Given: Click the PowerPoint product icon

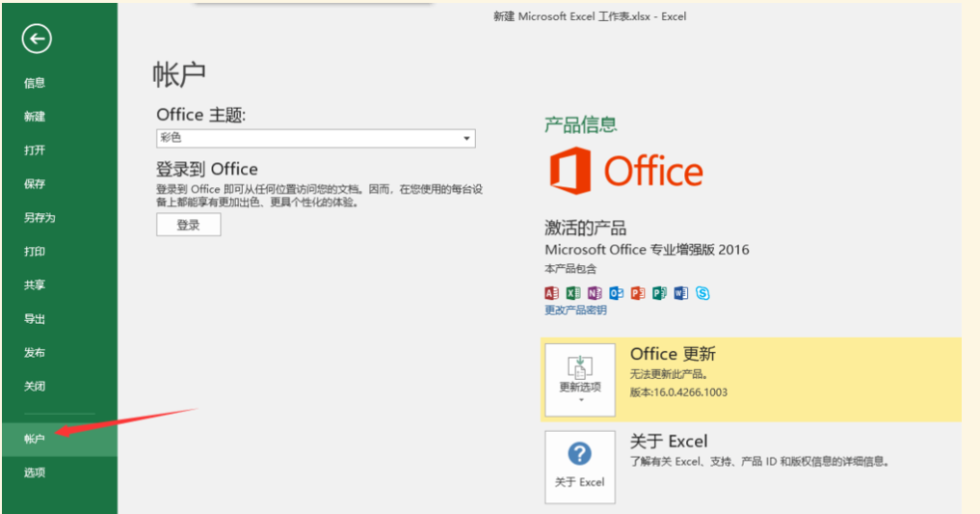Looking at the screenshot, I should pos(638,293).
